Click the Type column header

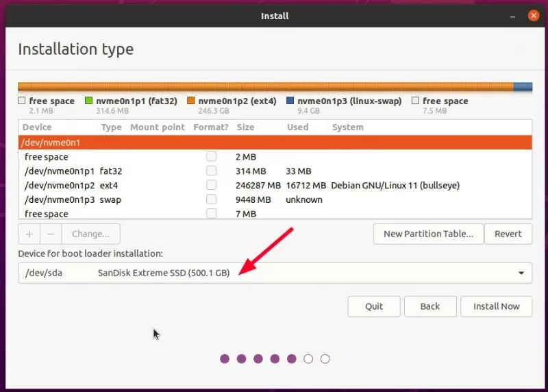[x=111, y=127]
